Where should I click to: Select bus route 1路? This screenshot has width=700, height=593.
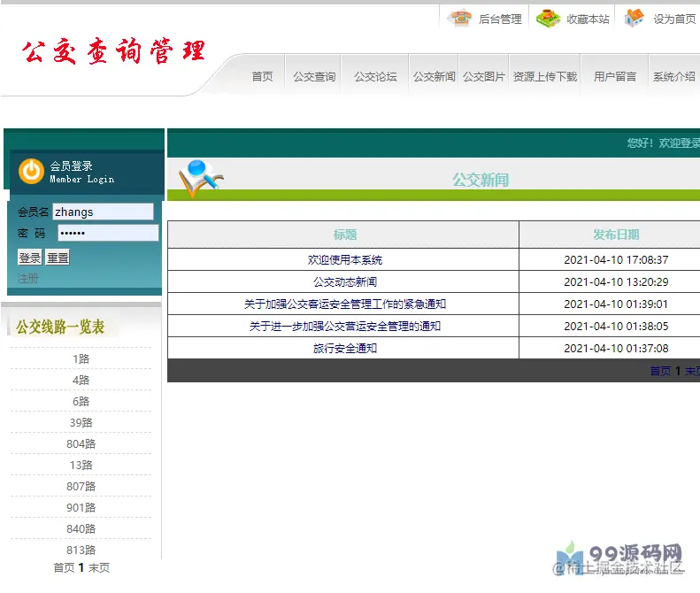pos(81,359)
